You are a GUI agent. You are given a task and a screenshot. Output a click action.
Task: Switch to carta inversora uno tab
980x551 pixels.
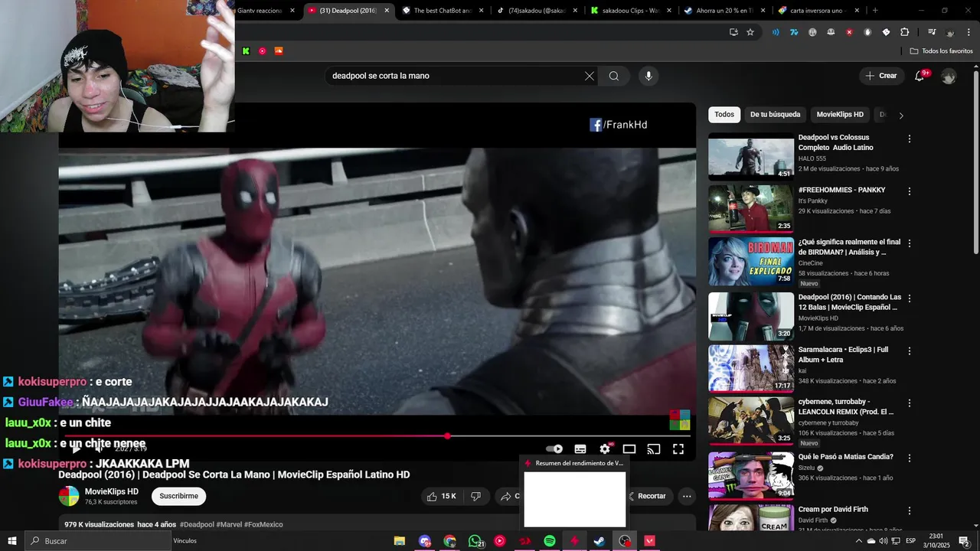pos(819,11)
